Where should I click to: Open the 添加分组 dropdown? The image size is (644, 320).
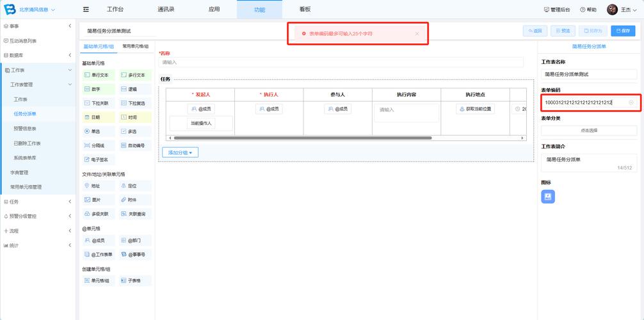click(180, 152)
